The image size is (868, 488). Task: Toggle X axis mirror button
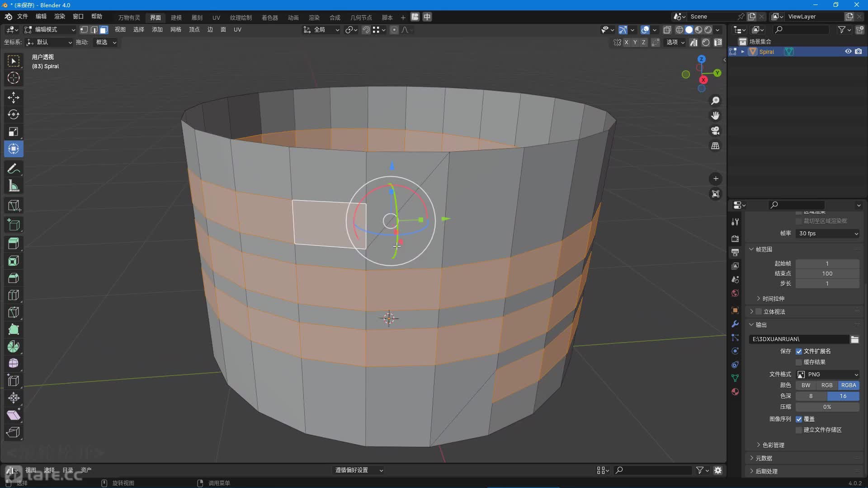(626, 42)
